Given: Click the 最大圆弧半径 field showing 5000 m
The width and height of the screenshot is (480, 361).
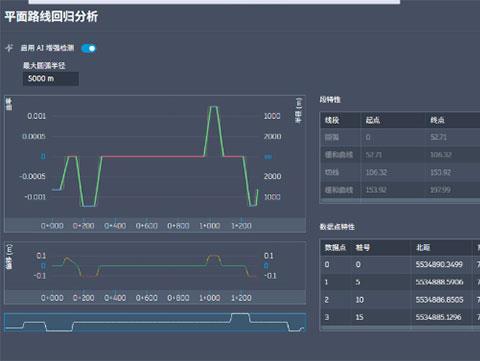Looking at the screenshot, I should pyautogui.click(x=51, y=79).
